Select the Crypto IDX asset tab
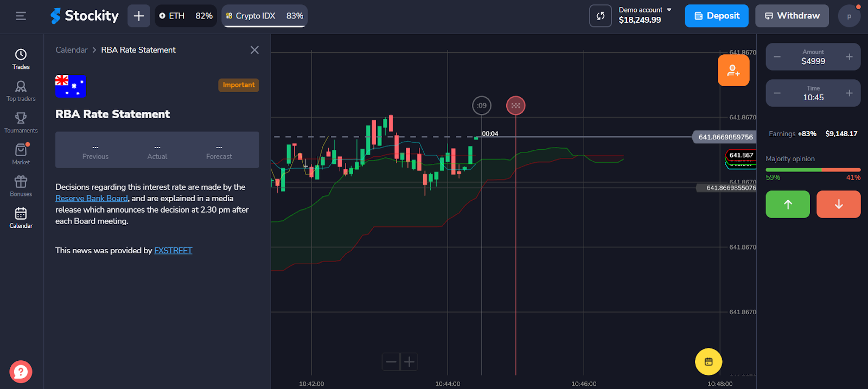Image resolution: width=868 pixels, height=389 pixels. tap(264, 16)
